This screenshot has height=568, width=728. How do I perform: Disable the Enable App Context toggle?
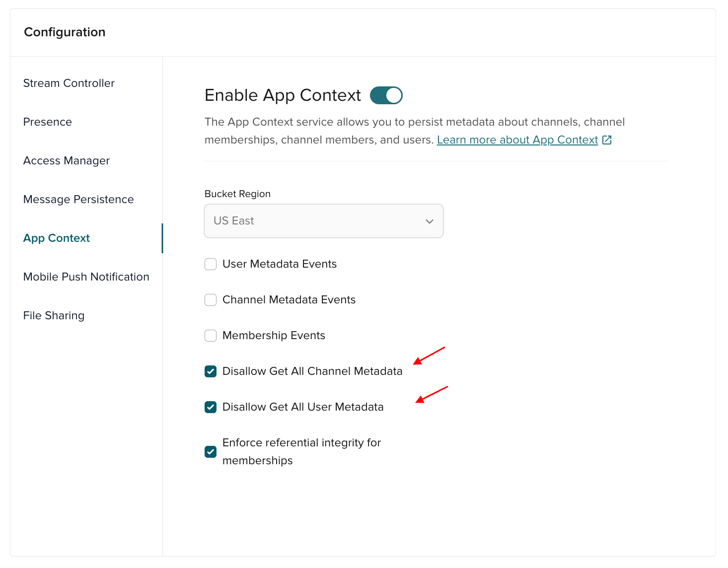pos(386,95)
